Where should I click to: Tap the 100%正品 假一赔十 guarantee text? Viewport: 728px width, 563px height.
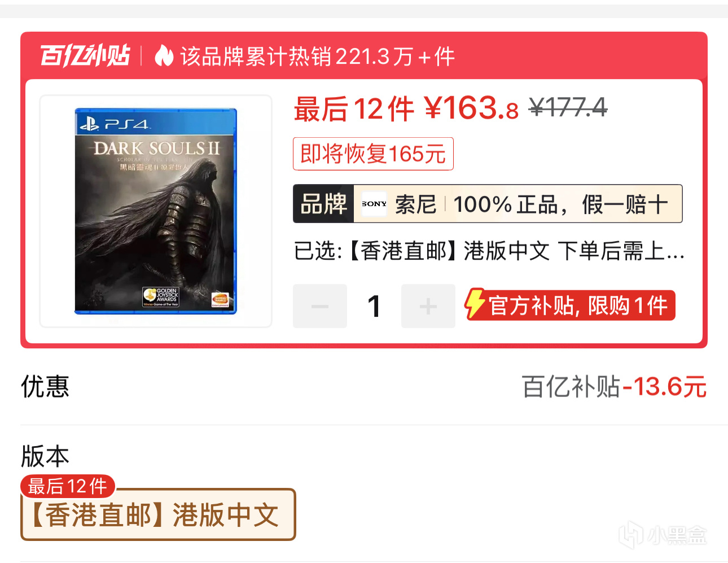coord(561,204)
